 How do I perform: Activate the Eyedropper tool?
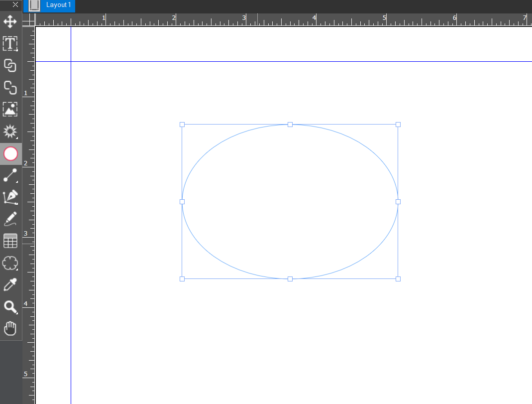(x=10, y=285)
